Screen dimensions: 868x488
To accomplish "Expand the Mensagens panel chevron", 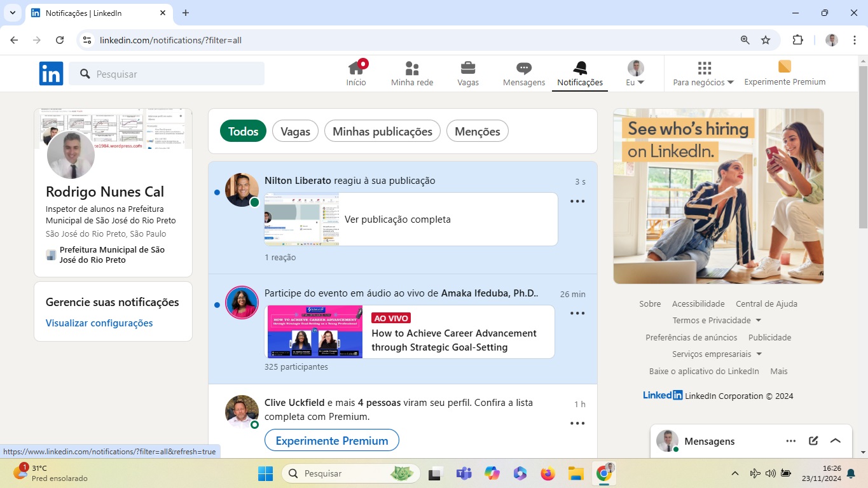I will click(x=836, y=441).
